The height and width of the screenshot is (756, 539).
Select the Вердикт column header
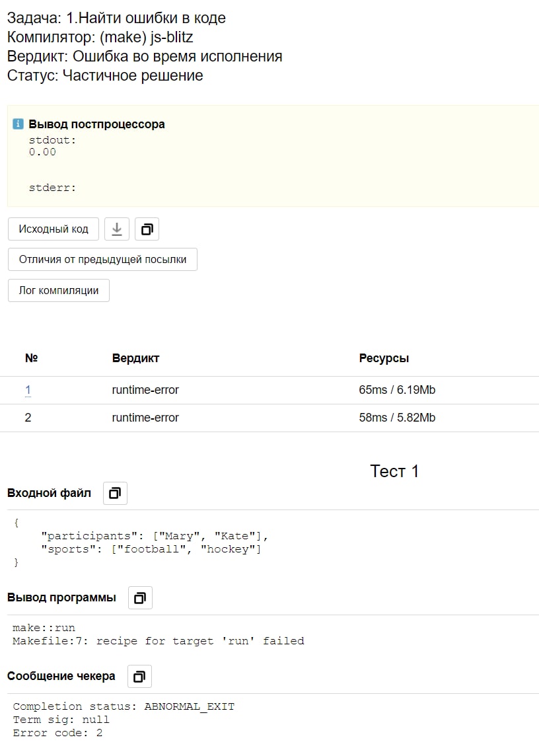[x=135, y=358]
